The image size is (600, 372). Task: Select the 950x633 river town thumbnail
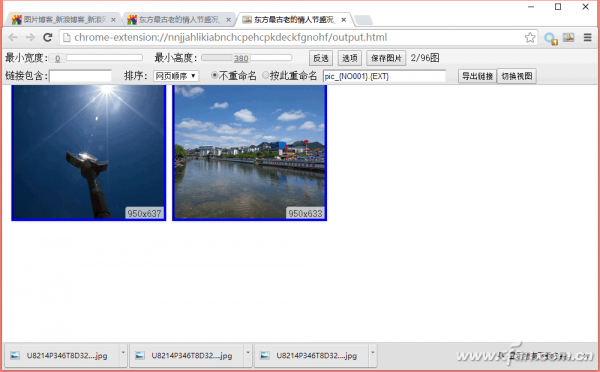click(249, 153)
